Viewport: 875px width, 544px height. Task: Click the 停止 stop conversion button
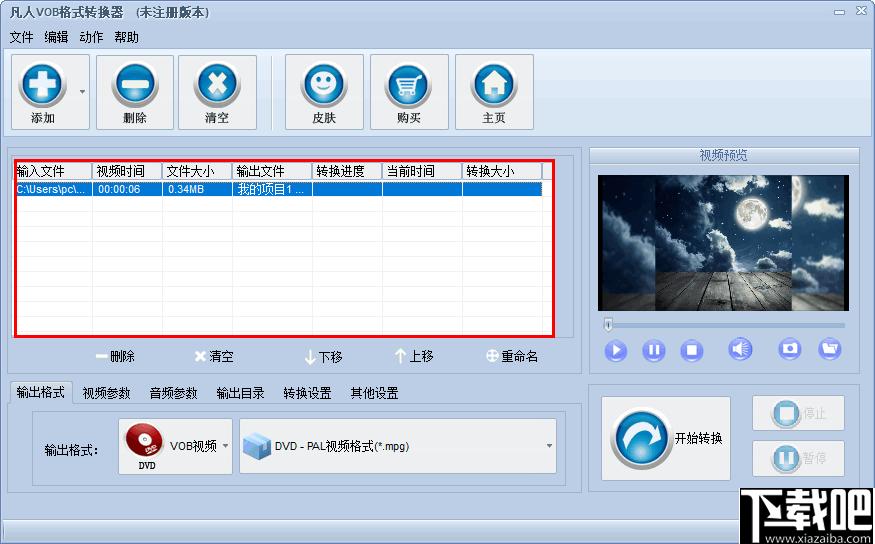point(798,413)
